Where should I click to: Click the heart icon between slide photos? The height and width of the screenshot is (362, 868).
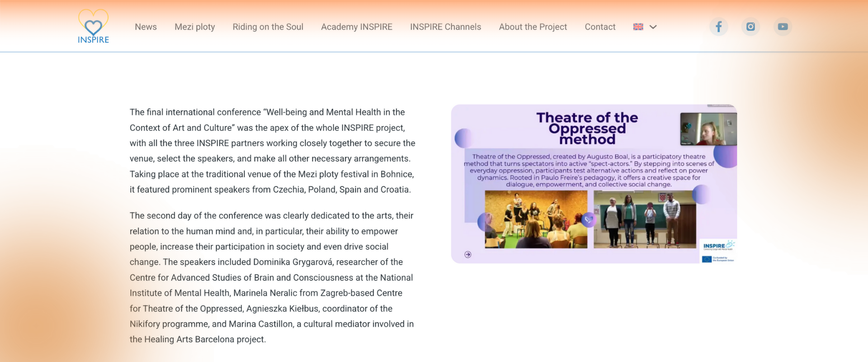coord(588,220)
